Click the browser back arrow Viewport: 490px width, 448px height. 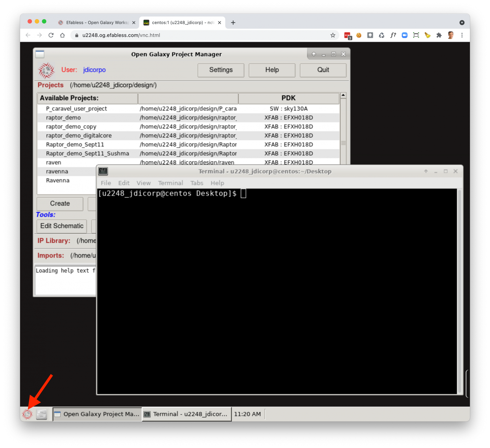tap(28, 35)
